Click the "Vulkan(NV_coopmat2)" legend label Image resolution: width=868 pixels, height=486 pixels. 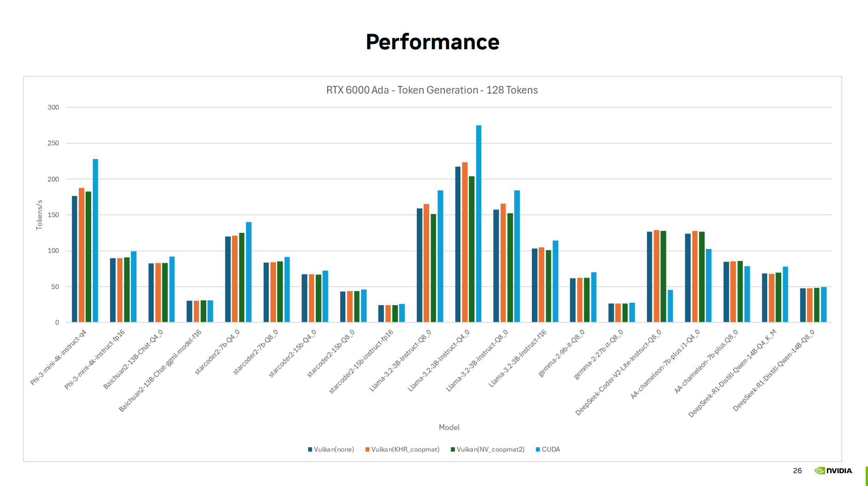490,450
